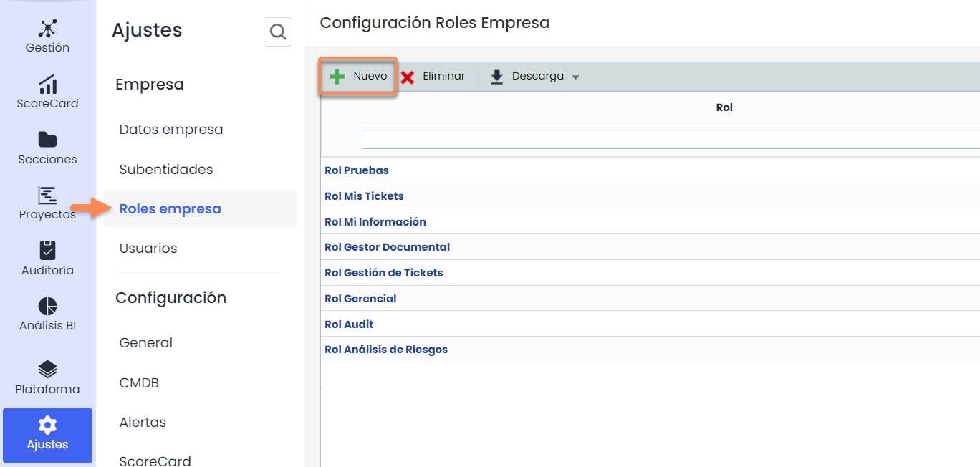Click the search magnifier in Ajustes
This screenshot has width=980, height=467.
click(x=278, y=32)
